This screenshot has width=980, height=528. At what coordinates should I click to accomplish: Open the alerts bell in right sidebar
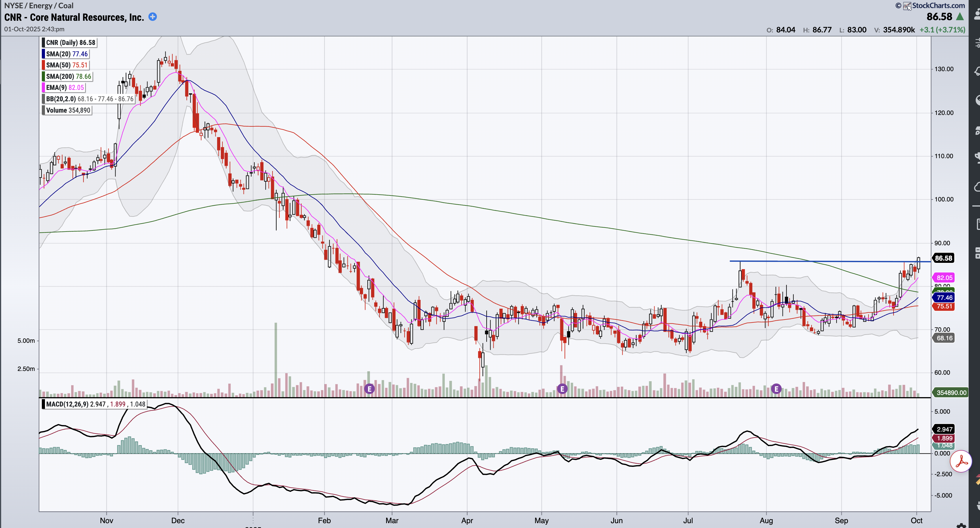(x=978, y=71)
